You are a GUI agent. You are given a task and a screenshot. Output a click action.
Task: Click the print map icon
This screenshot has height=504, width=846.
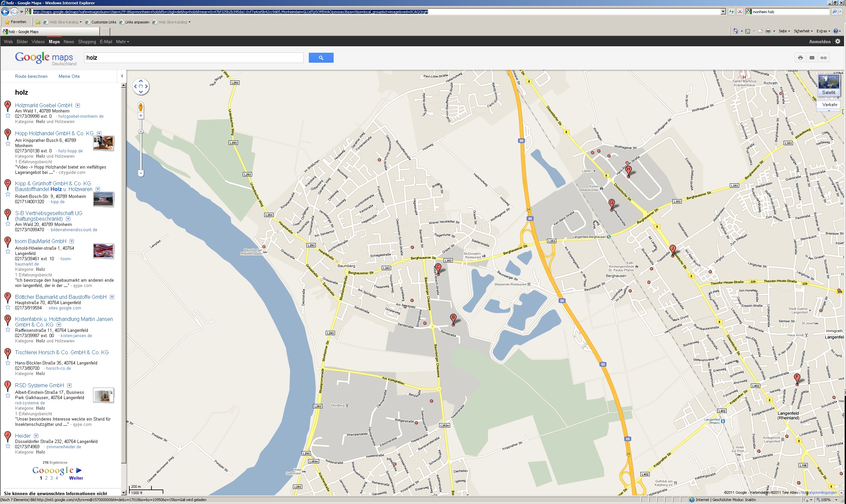tap(800, 58)
